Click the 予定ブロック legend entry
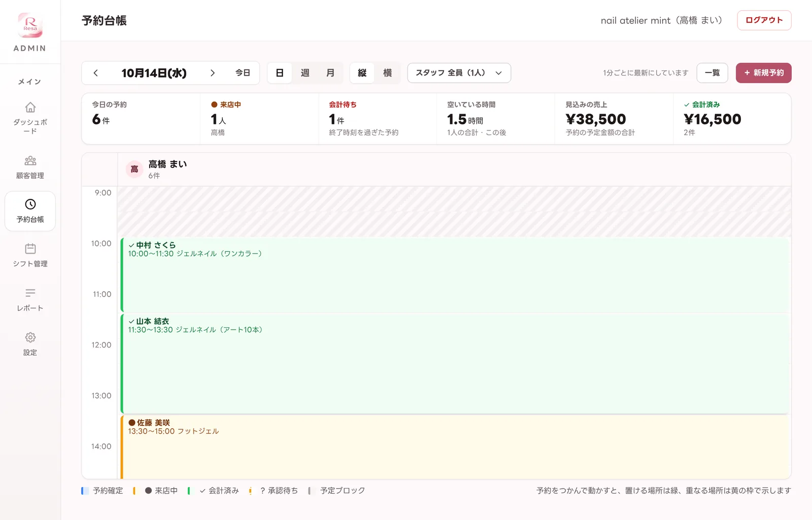The image size is (812, 520). (x=337, y=491)
